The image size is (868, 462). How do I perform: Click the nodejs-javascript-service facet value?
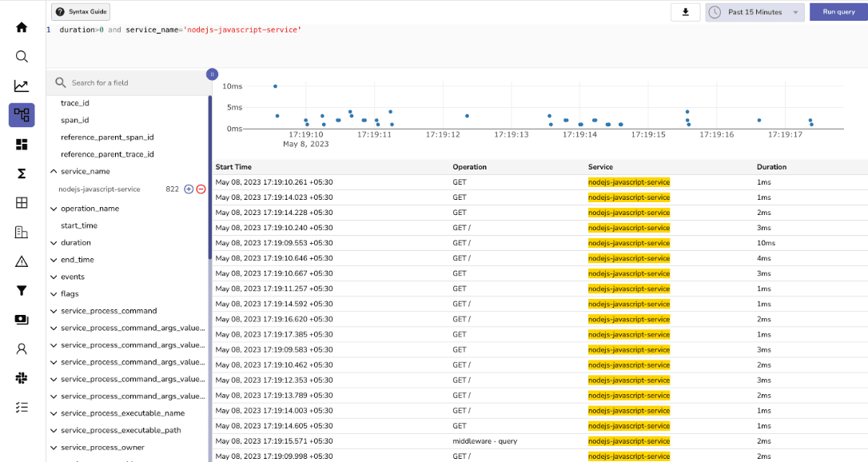(x=99, y=189)
